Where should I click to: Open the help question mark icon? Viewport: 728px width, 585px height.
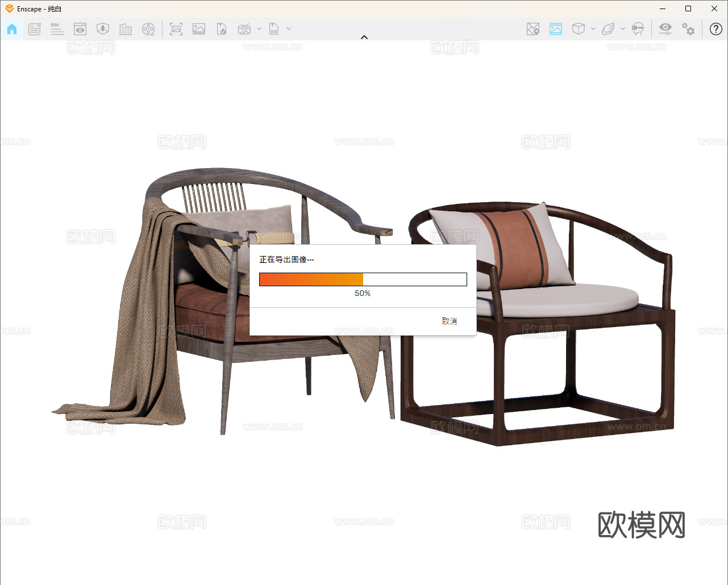716,29
